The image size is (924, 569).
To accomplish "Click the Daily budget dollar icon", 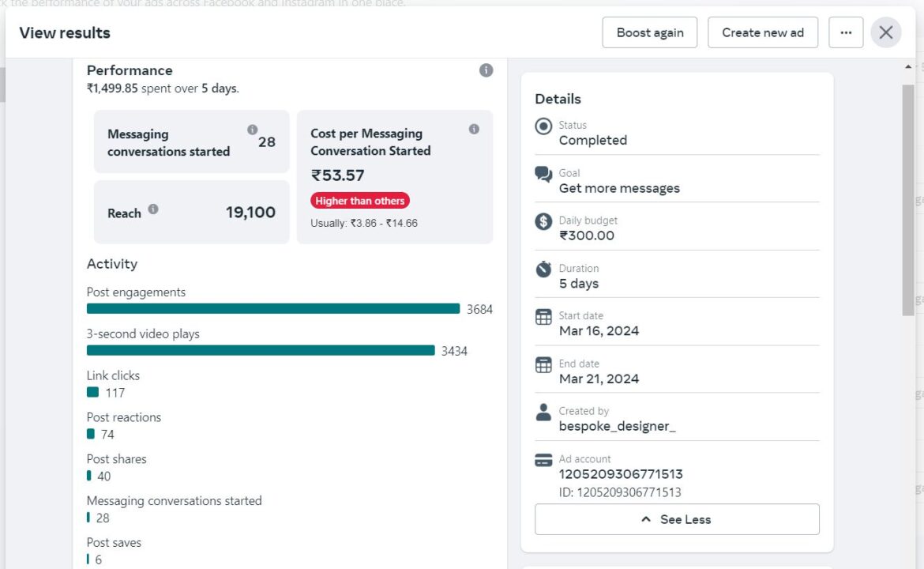I will (543, 221).
